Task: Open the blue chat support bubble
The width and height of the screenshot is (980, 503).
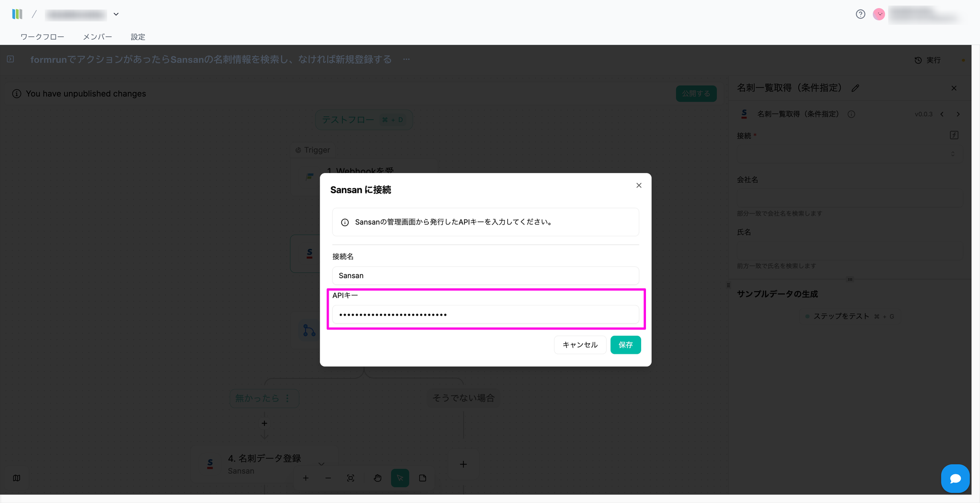Action: tap(955, 479)
